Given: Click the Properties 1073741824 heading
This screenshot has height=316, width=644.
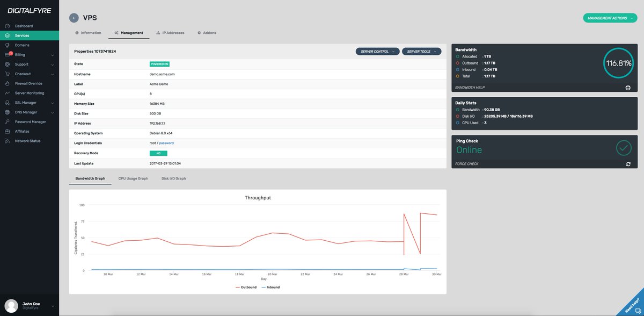Looking at the screenshot, I should click(x=95, y=52).
